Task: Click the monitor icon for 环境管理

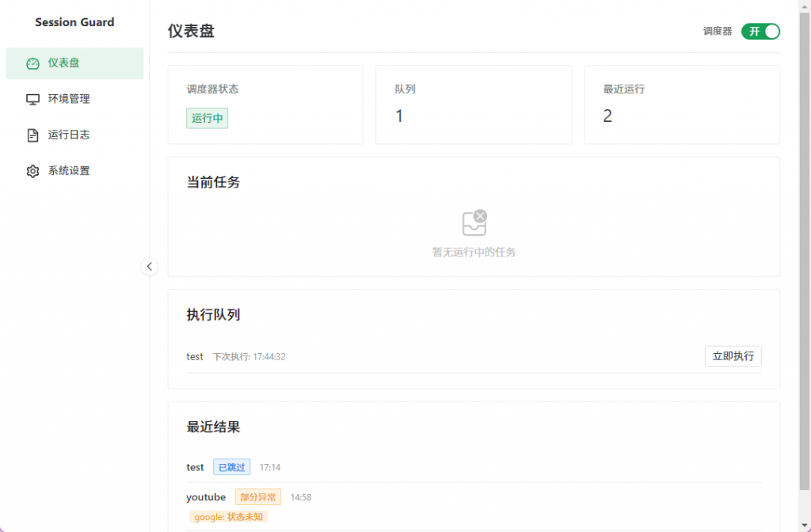Action: (32, 99)
